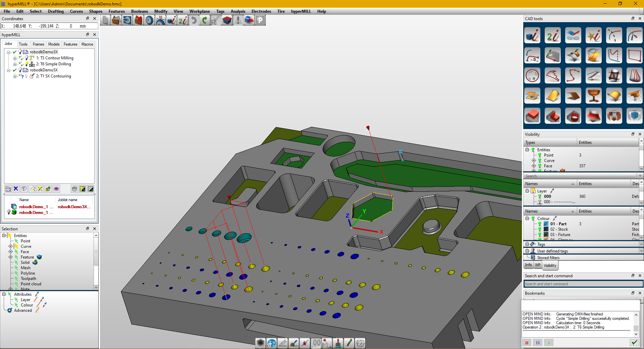The width and height of the screenshot is (644, 349).
Task: Hide the 02 - Stock colour visibility bulb
Action: point(540,229)
